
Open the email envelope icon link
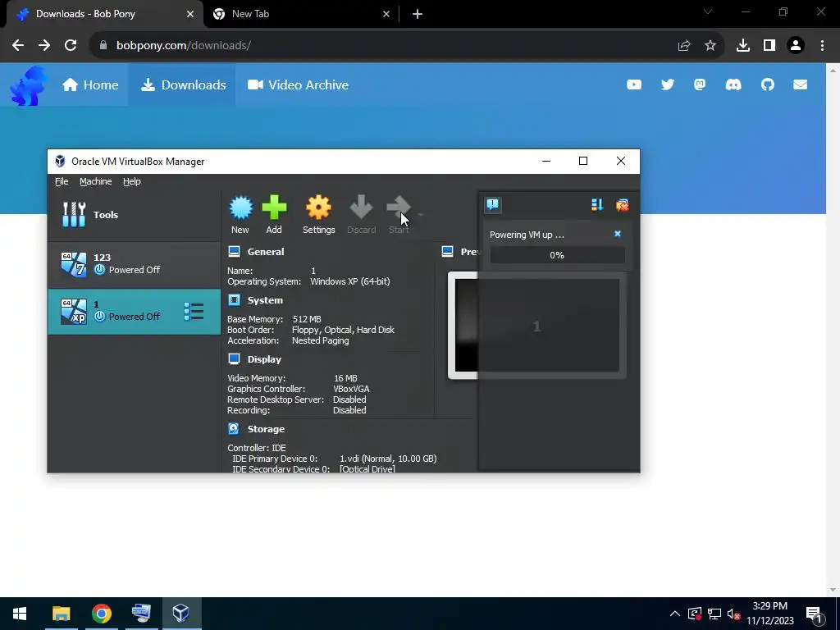801,84
